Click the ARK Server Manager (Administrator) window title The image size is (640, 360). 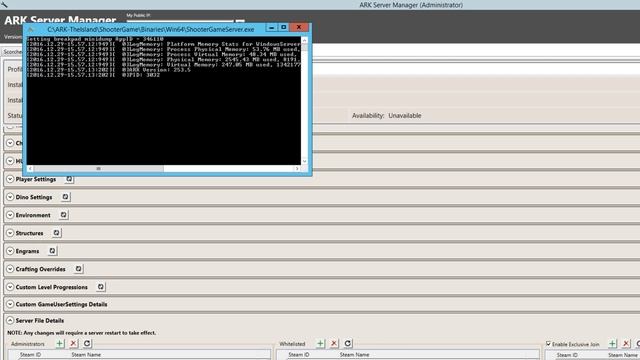411,5
